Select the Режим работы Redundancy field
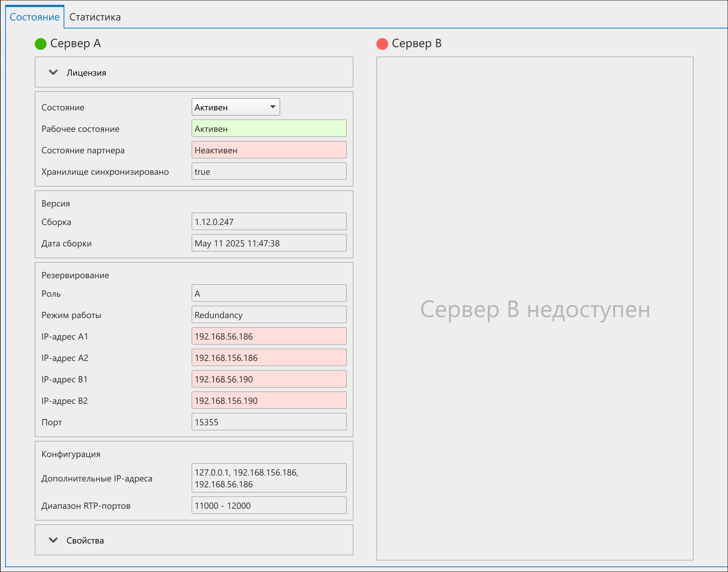The height and width of the screenshot is (572, 728). tap(269, 315)
